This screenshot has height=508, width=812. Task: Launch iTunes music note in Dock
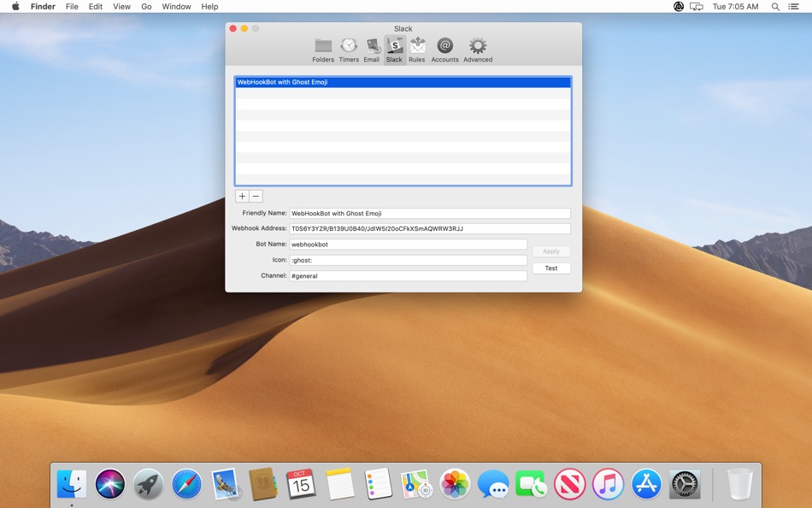tap(608, 484)
